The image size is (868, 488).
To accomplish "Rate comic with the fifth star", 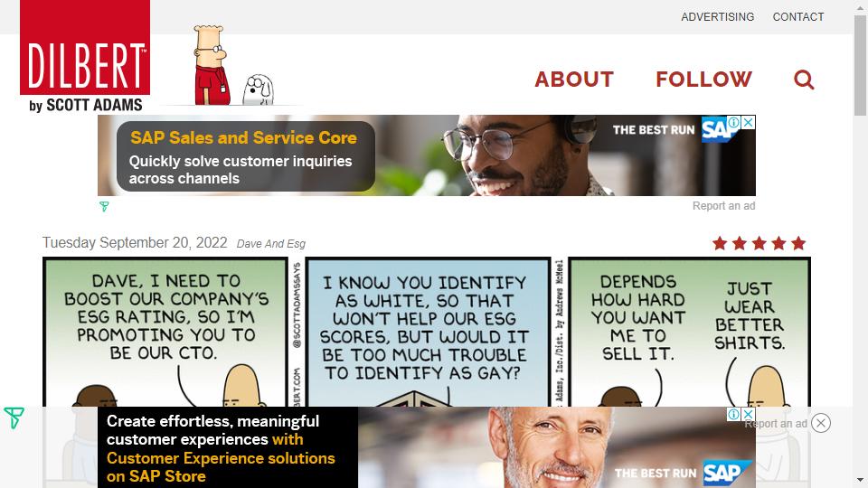I will 798,243.
